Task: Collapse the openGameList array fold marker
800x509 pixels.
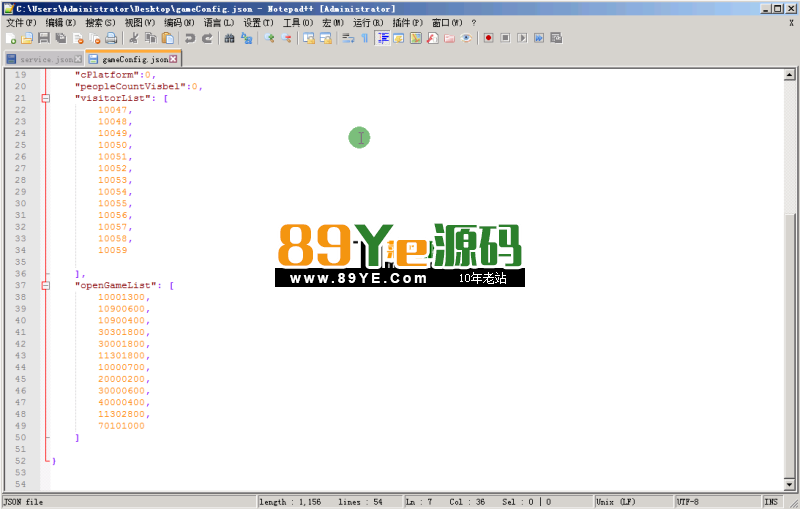Action: (x=45, y=285)
